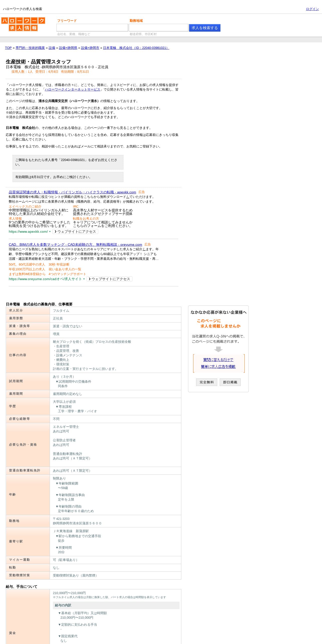Viewport: 322px width, 644px height.
Task: Click the gray down arrow icon in sidebar
Action: 218,349
